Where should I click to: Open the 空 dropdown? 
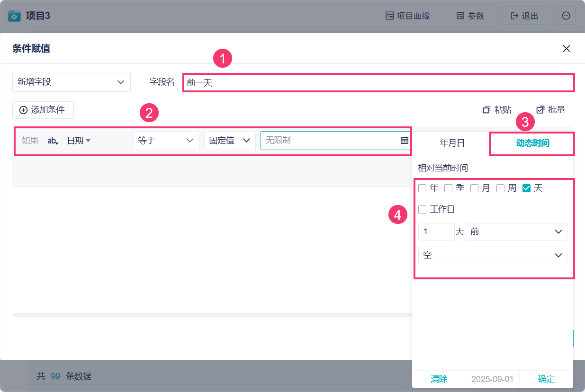pyautogui.click(x=493, y=255)
